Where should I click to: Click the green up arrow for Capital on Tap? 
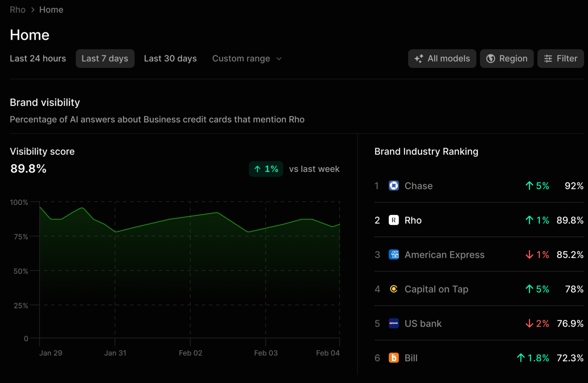pos(529,289)
